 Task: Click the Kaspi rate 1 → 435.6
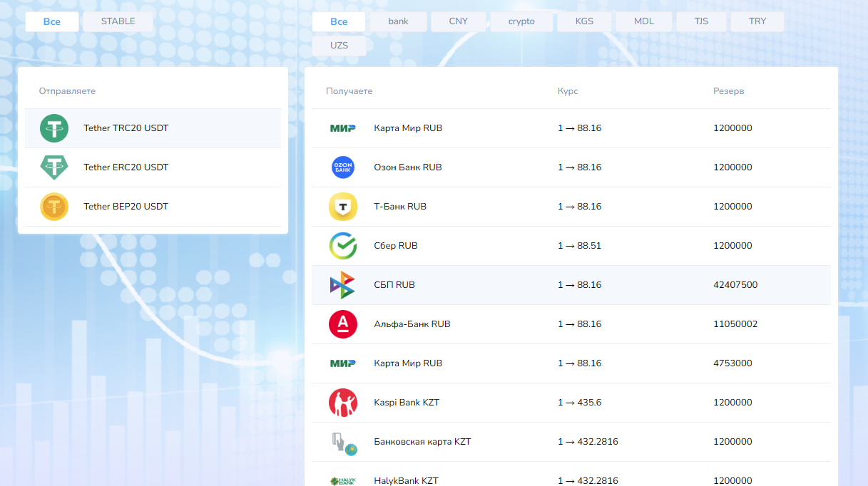pyautogui.click(x=579, y=403)
